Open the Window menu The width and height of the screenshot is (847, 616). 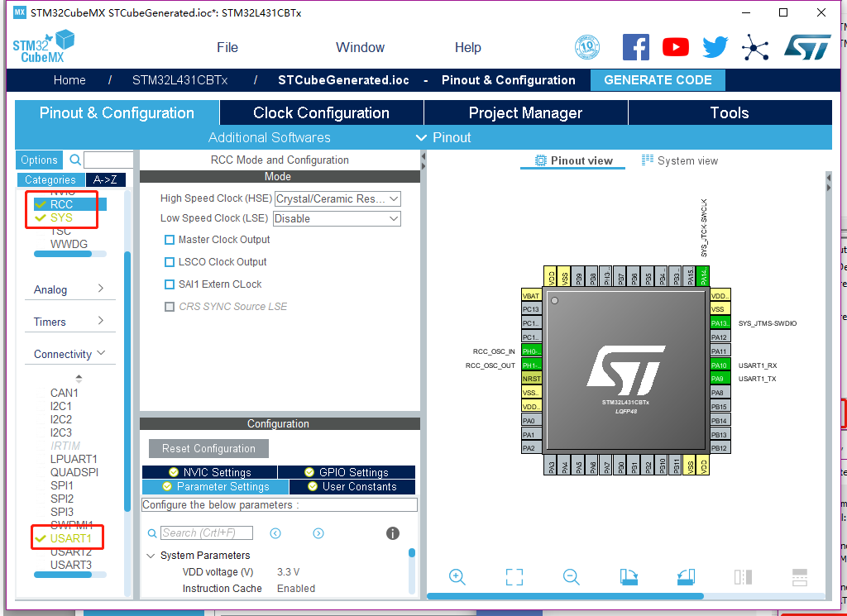360,47
